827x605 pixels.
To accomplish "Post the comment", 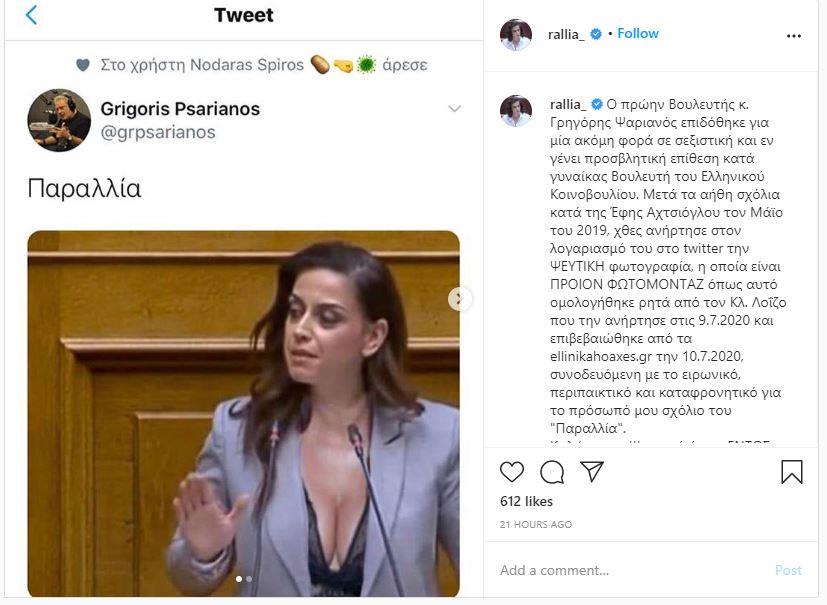I will pos(788,570).
